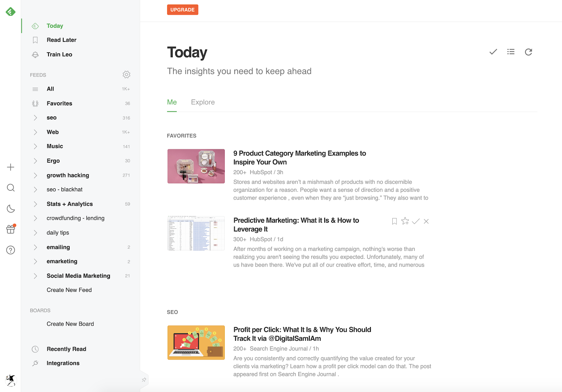Change the layout via list view icon
Image resolution: width=562 pixels, height=392 pixels.
point(511,52)
